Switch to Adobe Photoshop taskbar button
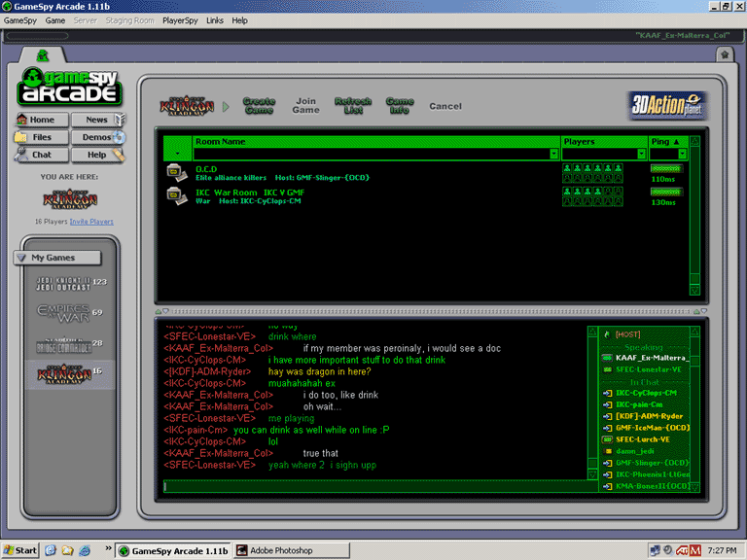The width and height of the screenshot is (747, 560). 292,550
